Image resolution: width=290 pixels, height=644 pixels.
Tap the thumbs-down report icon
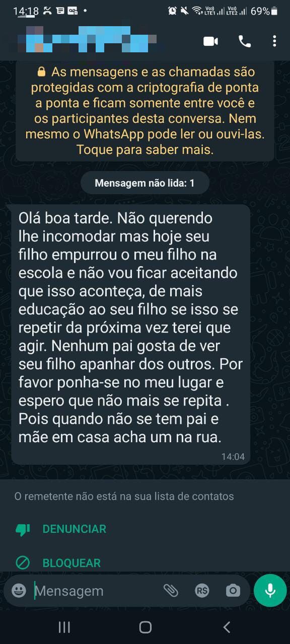[x=23, y=529]
